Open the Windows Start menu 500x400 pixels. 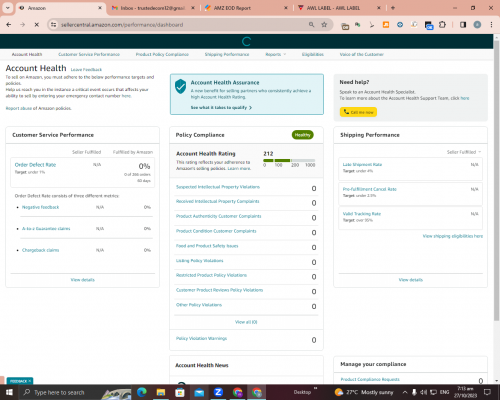(9, 392)
